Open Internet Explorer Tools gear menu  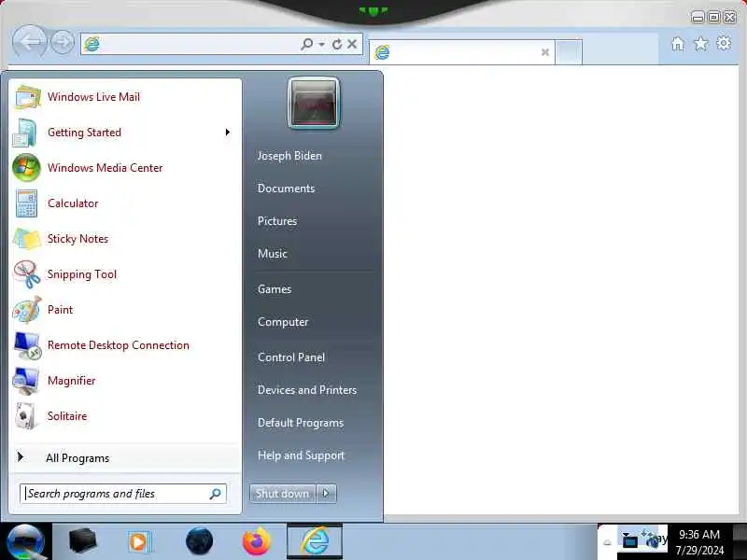(x=724, y=43)
